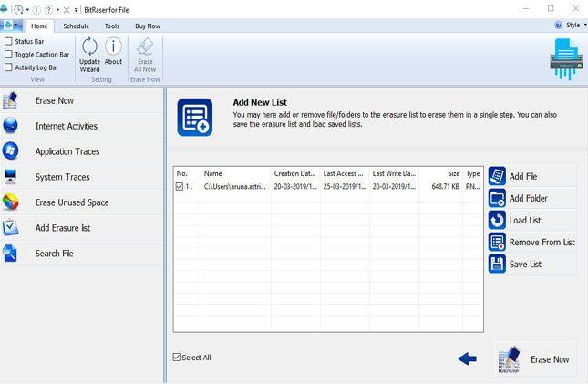This screenshot has height=384, width=588.
Task: Select Erase Unused Space in sidebar
Action: [x=71, y=202]
